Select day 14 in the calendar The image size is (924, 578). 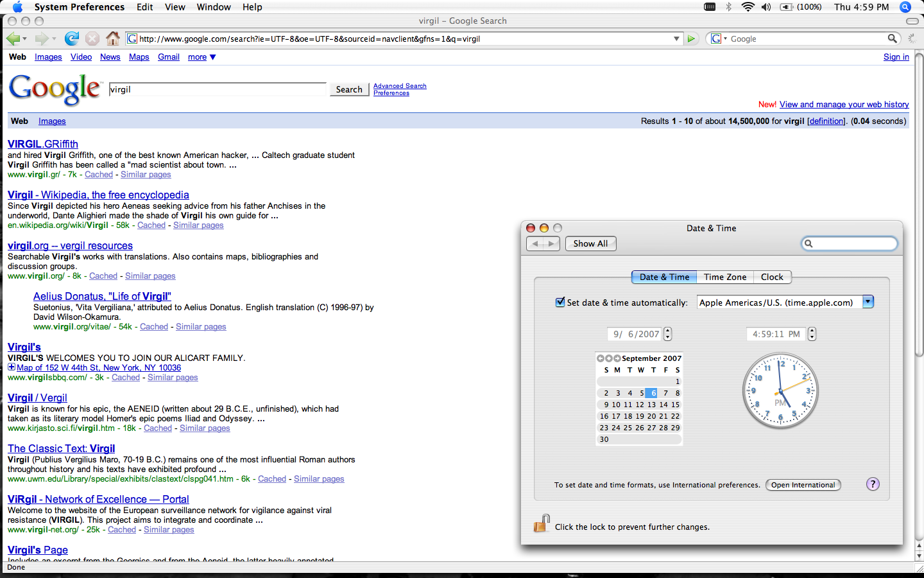(663, 405)
